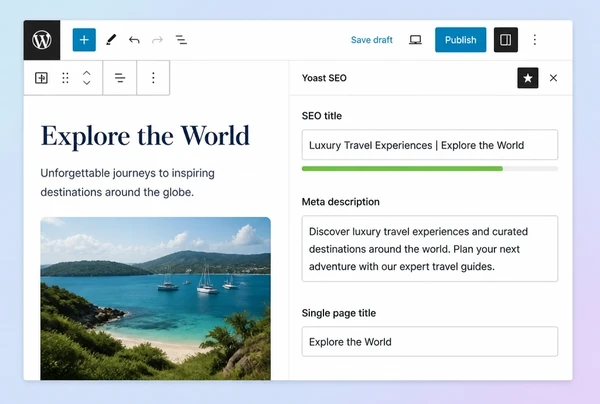600x404 pixels.
Task: Select the beach bay image block
Action: (x=155, y=298)
